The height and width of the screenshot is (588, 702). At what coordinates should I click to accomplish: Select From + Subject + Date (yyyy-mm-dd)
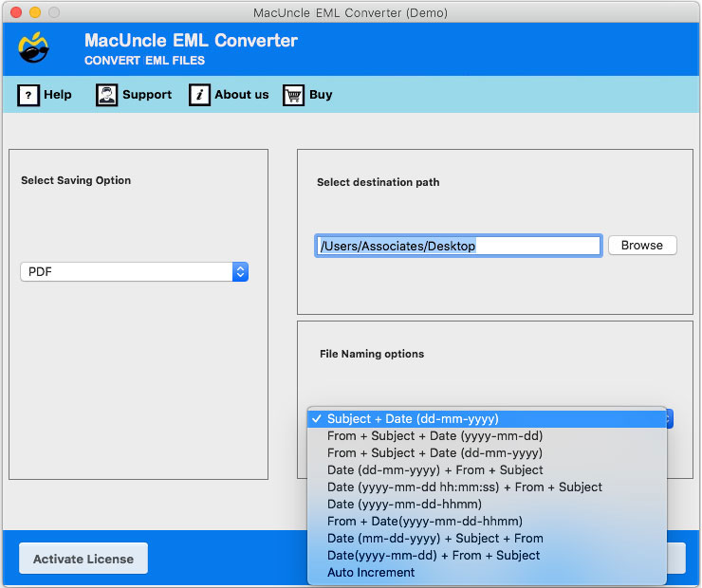pos(487,436)
